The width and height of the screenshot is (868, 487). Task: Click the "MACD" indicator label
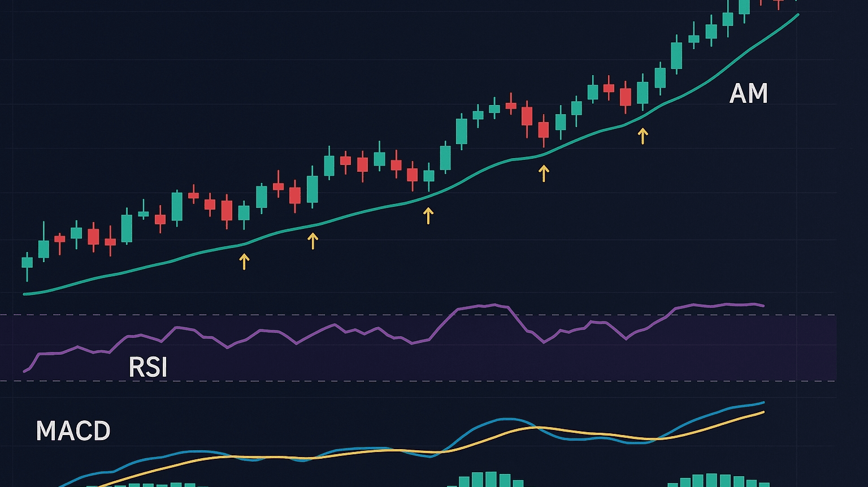coord(73,431)
